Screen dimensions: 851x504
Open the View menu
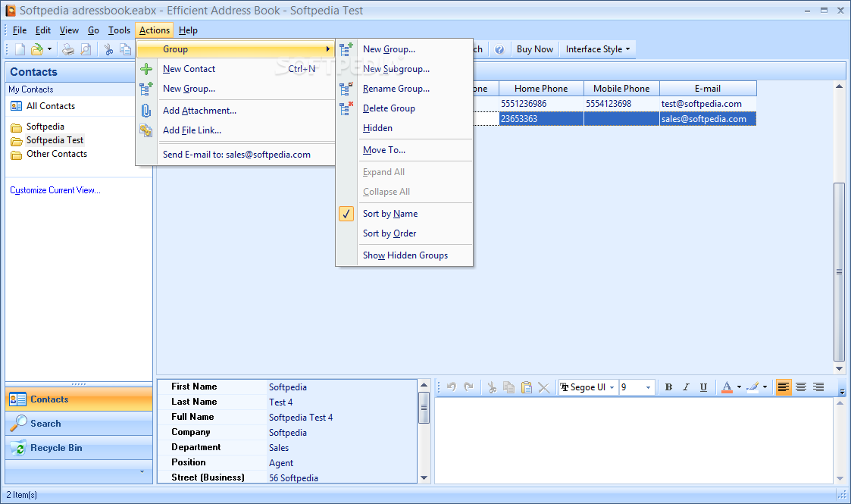click(69, 30)
